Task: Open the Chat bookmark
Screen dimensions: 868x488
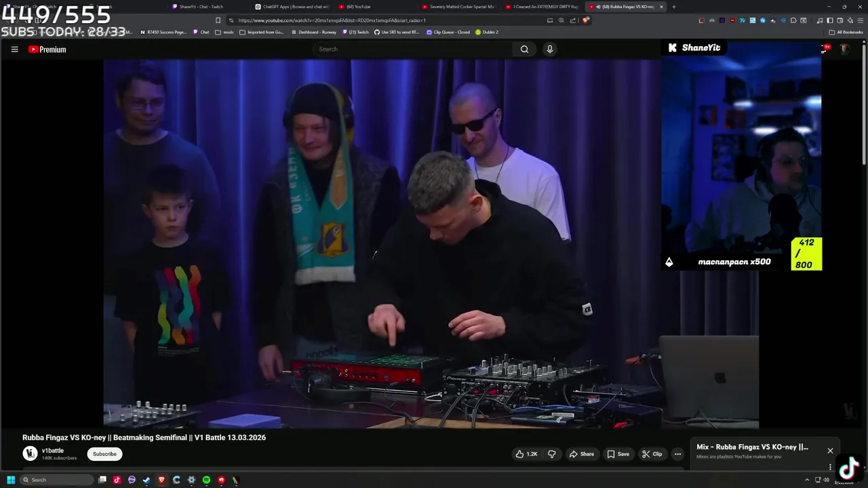Action: point(201,32)
